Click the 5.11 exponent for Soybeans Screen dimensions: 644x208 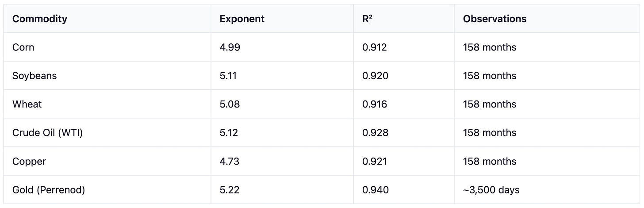[228, 76]
